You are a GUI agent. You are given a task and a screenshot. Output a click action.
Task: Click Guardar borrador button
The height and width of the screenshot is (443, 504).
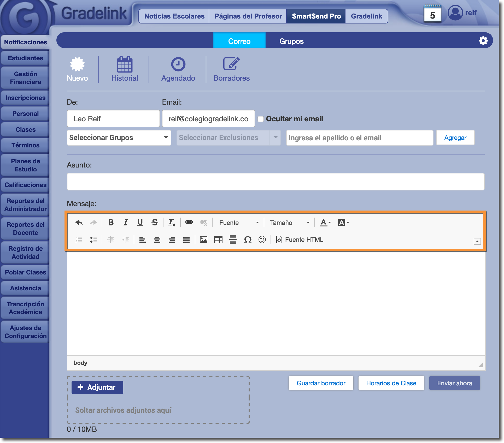[x=321, y=383]
